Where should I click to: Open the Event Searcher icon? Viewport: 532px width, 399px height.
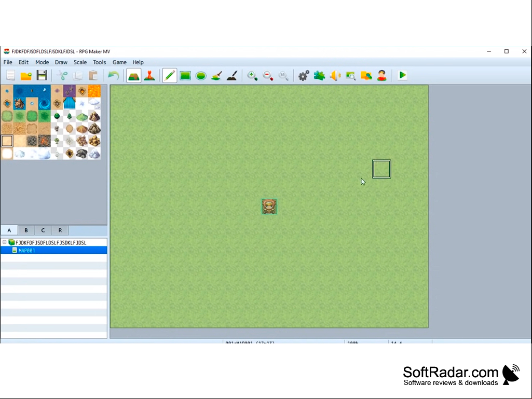click(350, 75)
